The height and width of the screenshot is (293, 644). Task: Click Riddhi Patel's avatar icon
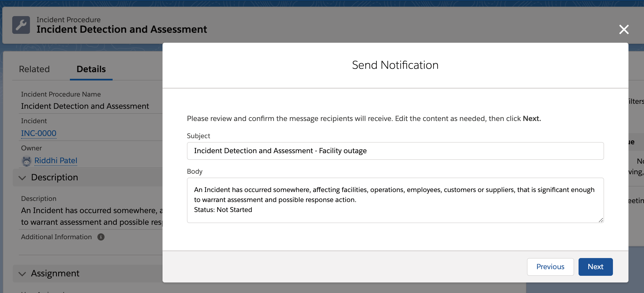(27, 161)
